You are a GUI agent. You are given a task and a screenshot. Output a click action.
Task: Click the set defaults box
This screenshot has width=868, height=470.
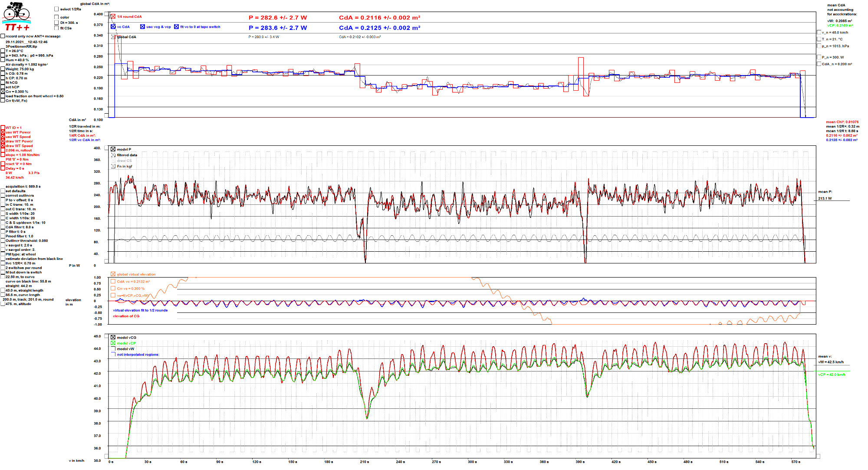coord(3,191)
